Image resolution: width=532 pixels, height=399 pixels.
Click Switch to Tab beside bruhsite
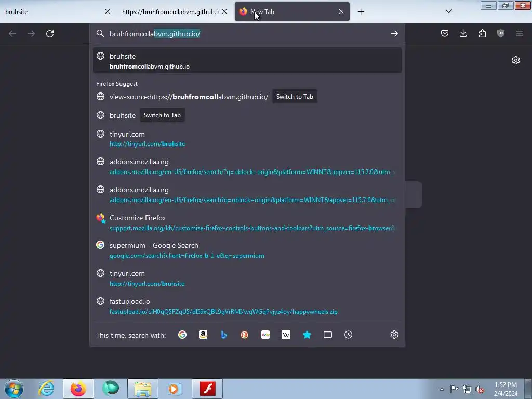(x=162, y=115)
